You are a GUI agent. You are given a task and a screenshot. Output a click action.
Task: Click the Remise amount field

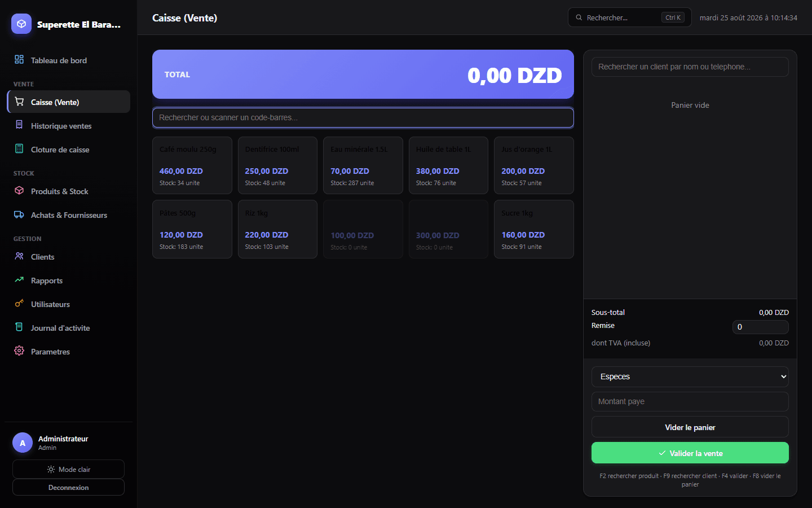click(x=760, y=327)
